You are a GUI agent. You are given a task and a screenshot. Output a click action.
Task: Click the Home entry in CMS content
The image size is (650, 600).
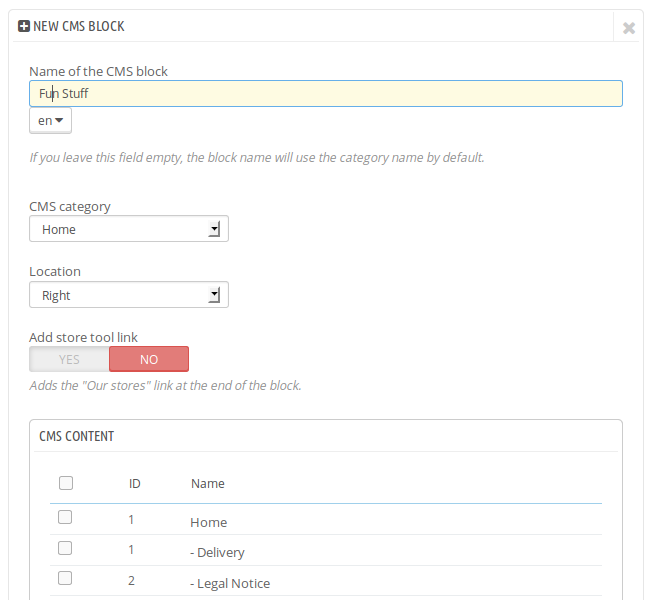209,522
